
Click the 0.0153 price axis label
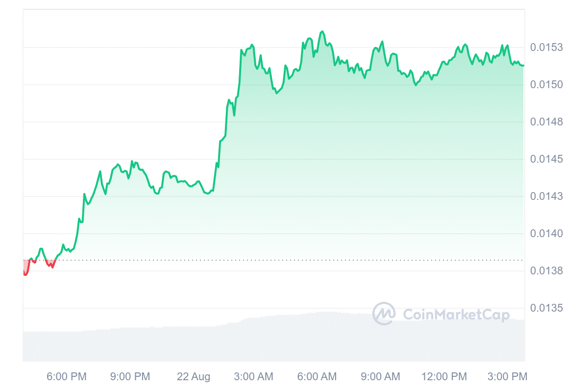point(547,48)
